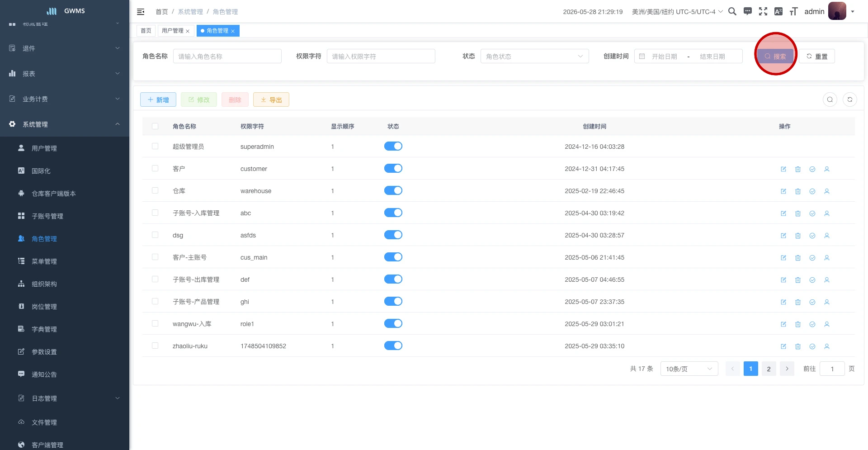The height and width of the screenshot is (450, 868).
Task: Toggle status switch for warehouse role
Action: 393,190
